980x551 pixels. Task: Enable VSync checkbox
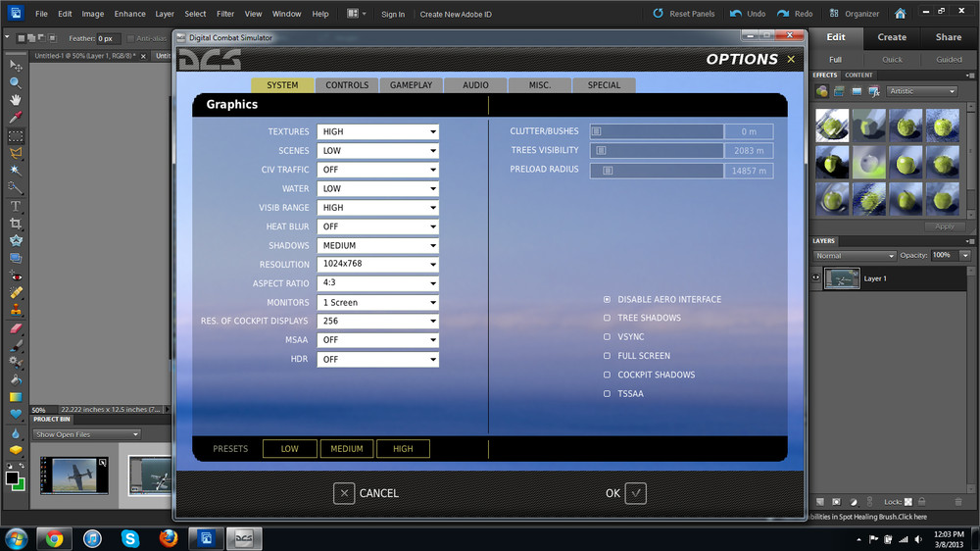point(607,336)
